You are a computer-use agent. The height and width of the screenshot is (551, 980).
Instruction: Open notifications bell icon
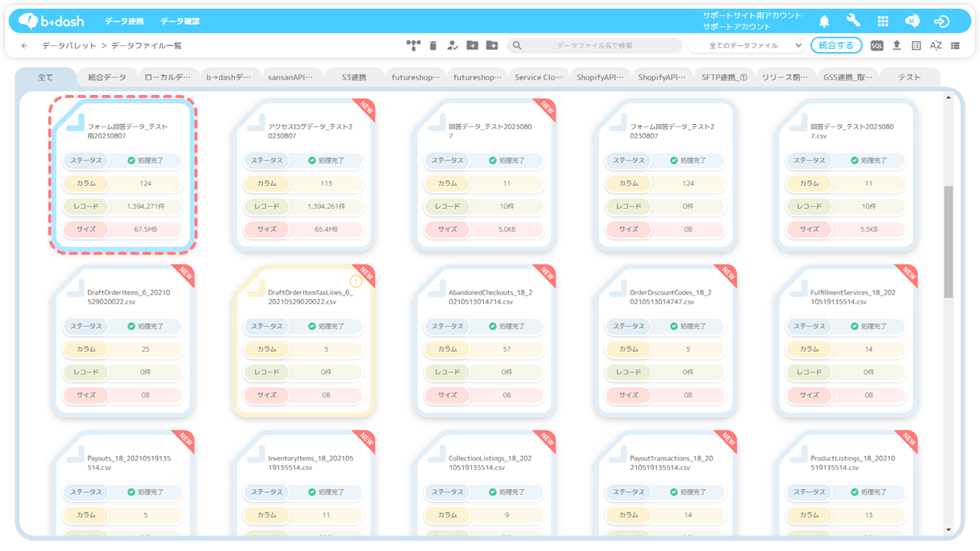[x=825, y=21]
